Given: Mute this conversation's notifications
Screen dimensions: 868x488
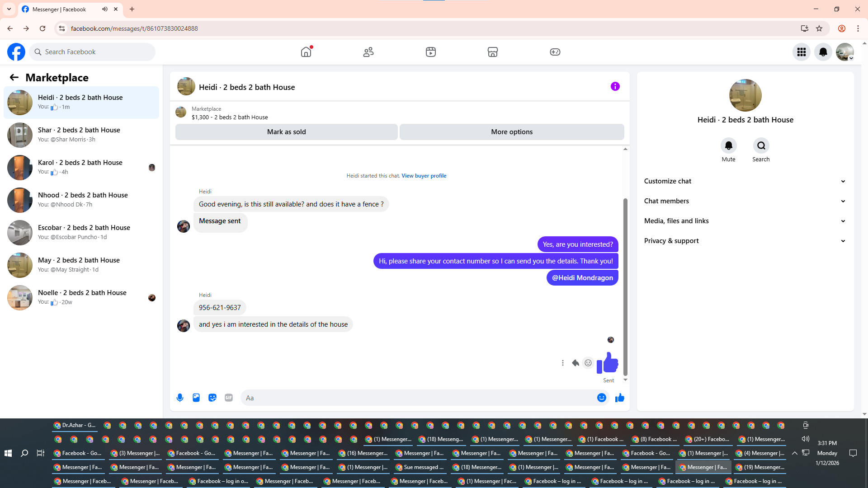Looking at the screenshot, I should tap(728, 145).
